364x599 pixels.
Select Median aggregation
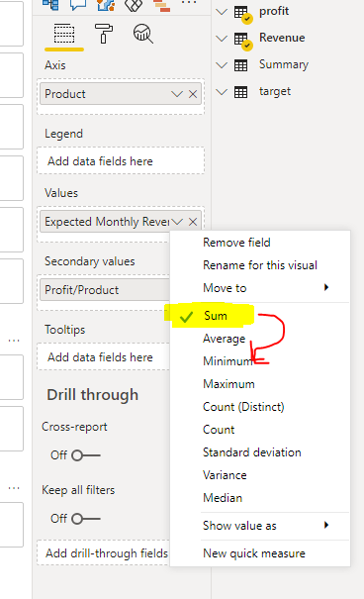(223, 498)
